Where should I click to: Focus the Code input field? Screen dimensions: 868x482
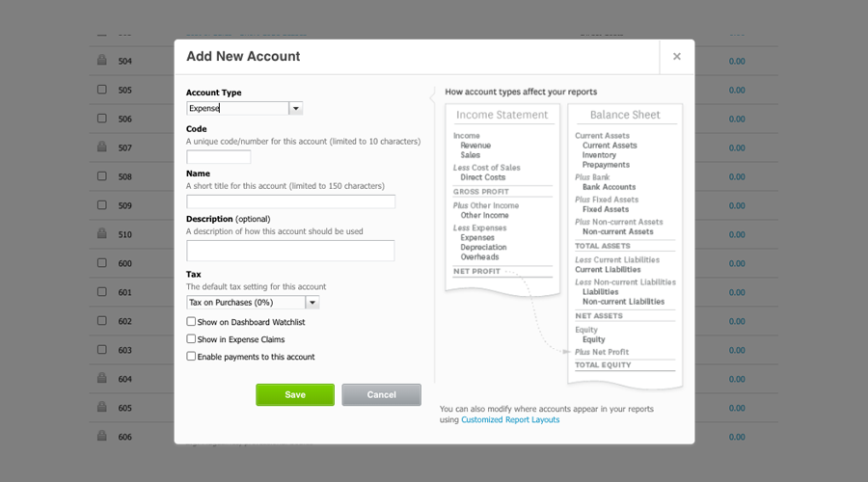coord(218,157)
